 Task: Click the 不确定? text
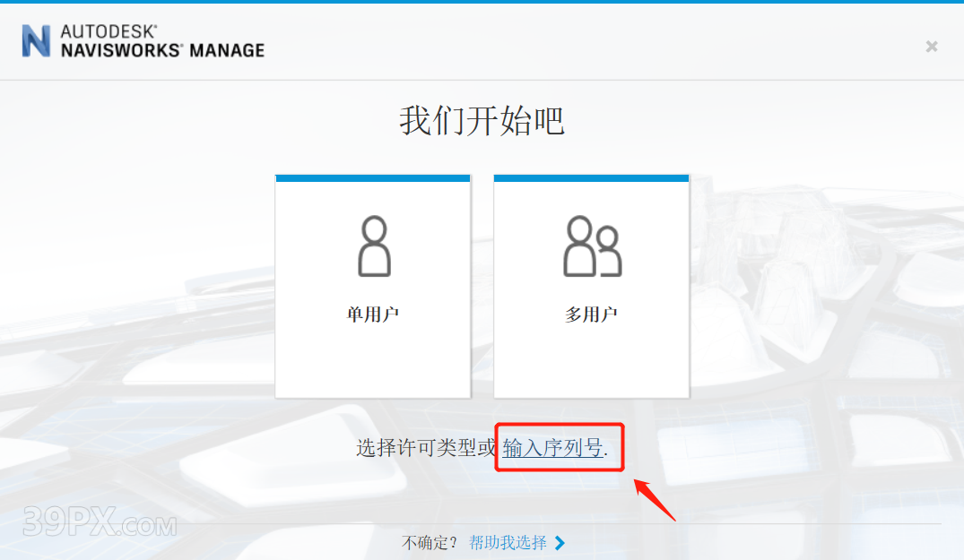(x=430, y=543)
